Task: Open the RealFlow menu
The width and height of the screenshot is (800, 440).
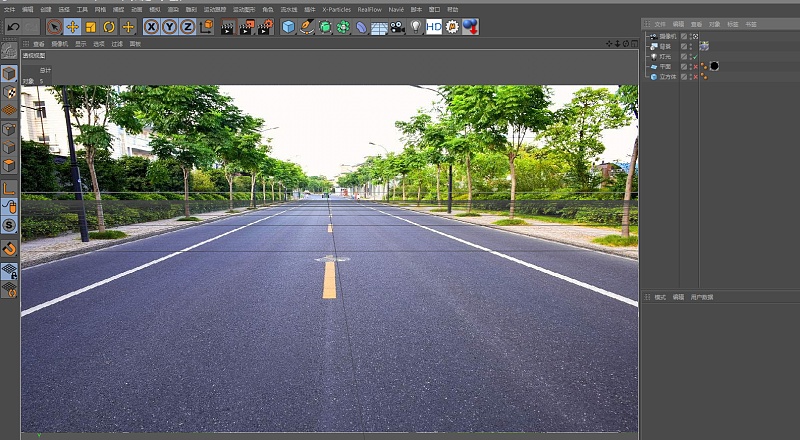Action: coord(370,9)
